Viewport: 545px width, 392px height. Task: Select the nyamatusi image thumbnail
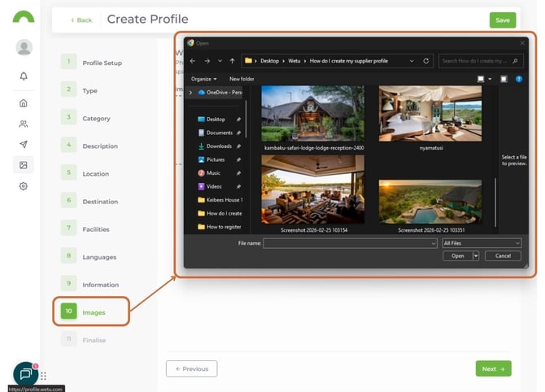click(x=430, y=114)
